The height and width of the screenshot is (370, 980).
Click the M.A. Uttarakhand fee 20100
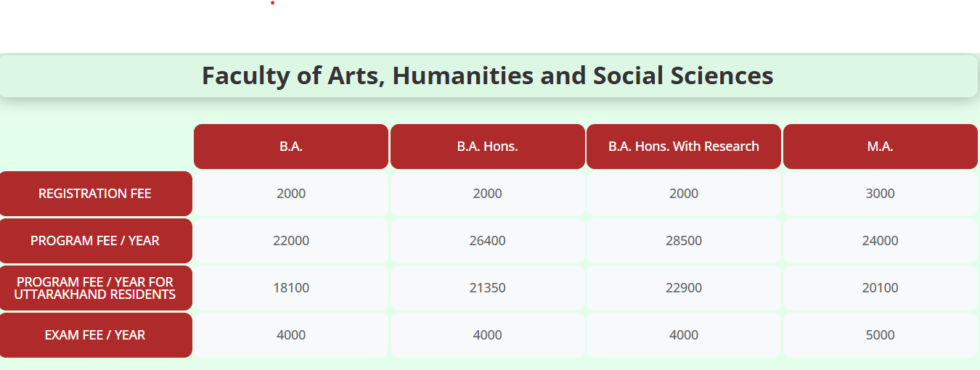coord(880,288)
